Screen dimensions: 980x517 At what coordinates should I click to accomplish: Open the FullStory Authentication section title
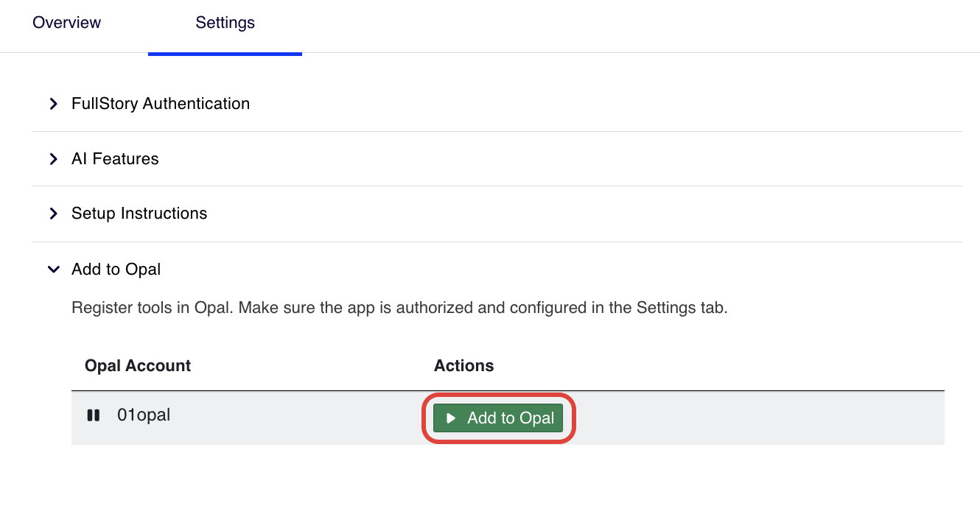[161, 104]
